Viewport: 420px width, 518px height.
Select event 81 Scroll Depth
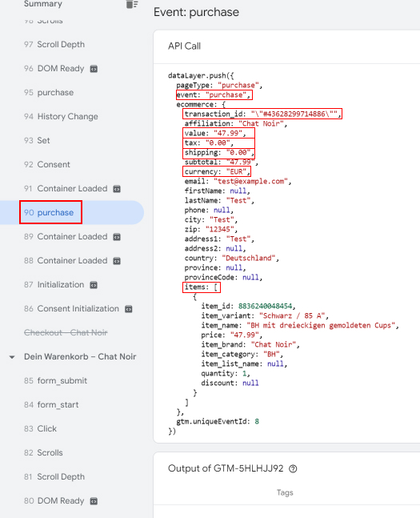[x=54, y=476]
